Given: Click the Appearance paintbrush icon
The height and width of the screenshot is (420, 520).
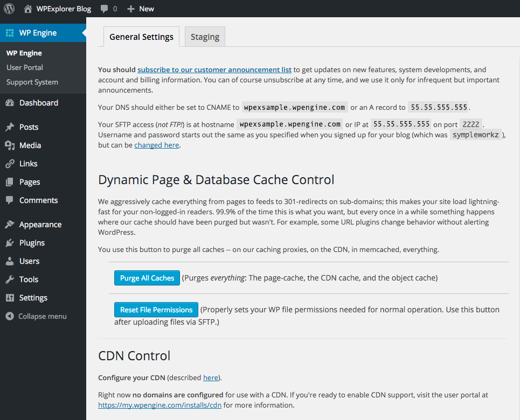Looking at the screenshot, I should click(10, 225).
